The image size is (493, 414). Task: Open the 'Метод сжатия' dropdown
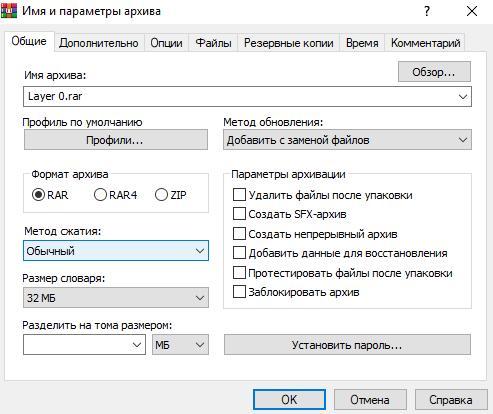coord(116,251)
